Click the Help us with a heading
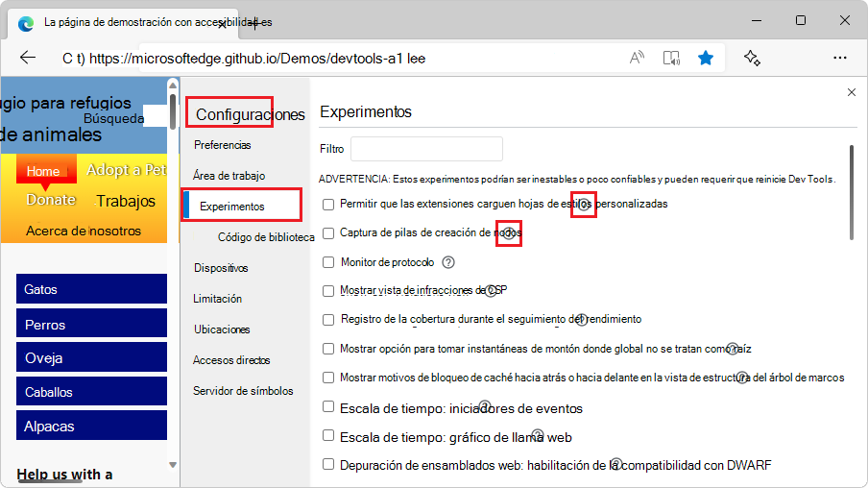The height and width of the screenshot is (488, 868). 64,475
